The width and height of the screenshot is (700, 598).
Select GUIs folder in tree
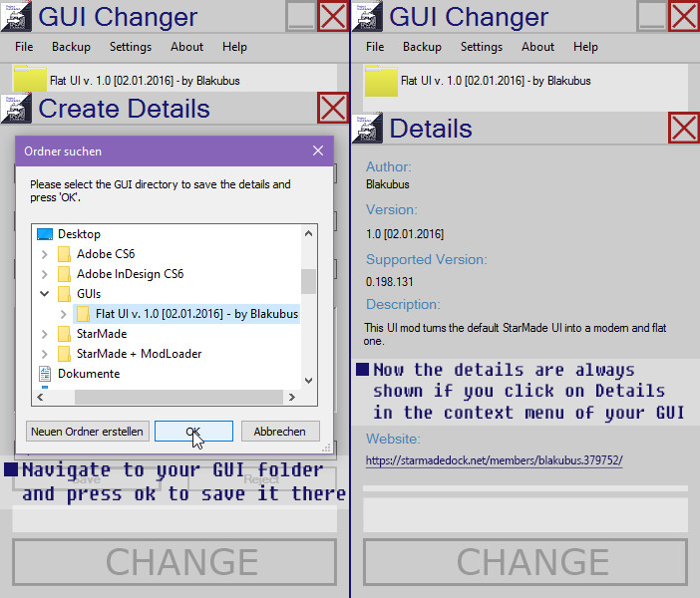pos(89,294)
